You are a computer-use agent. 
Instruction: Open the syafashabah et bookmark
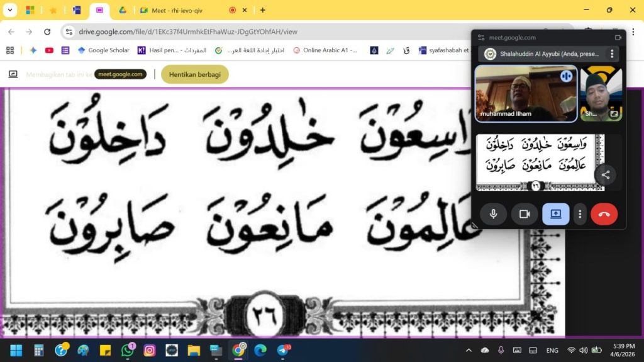pyautogui.click(x=443, y=50)
